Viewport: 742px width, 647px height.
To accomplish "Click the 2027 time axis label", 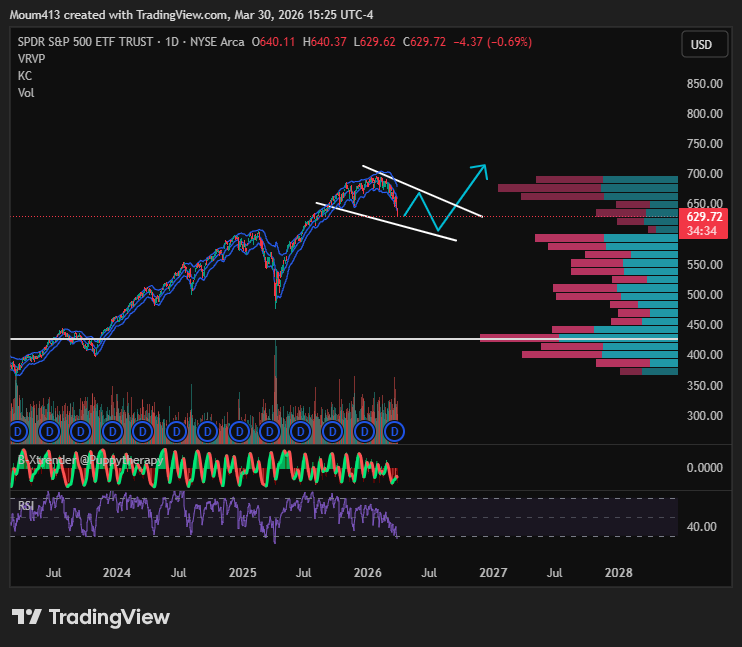I will 493,573.
